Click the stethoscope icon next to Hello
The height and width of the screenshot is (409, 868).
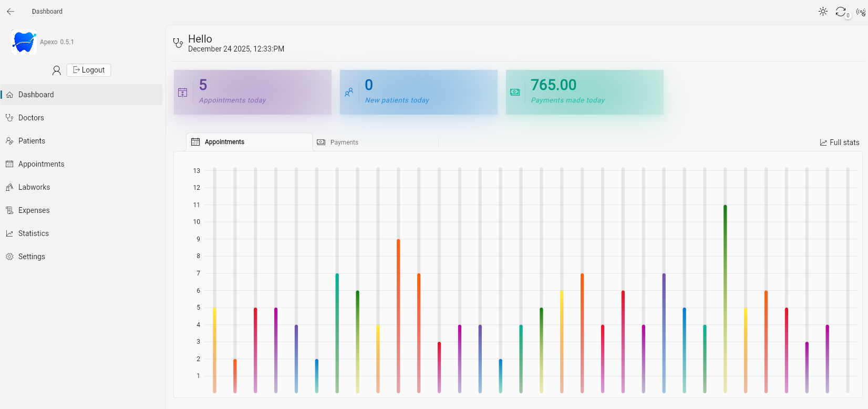[178, 43]
